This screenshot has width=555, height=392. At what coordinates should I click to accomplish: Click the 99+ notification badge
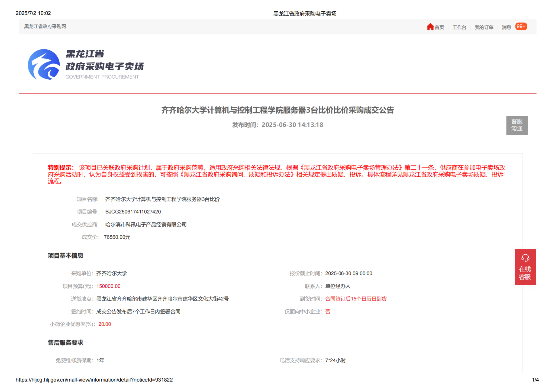pyautogui.click(x=521, y=27)
